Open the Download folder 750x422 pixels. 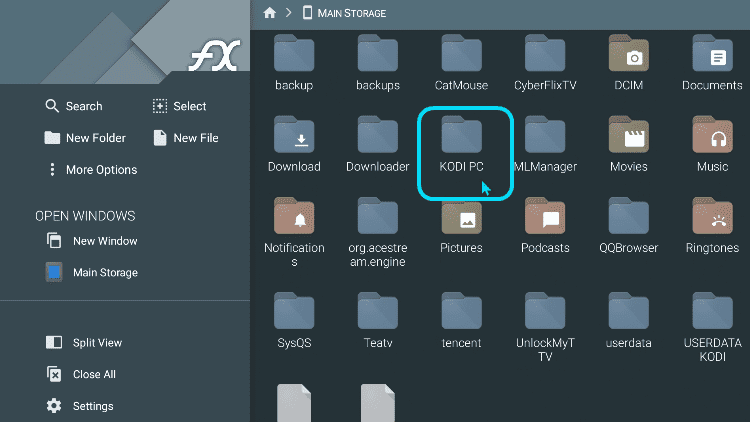click(294, 144)
